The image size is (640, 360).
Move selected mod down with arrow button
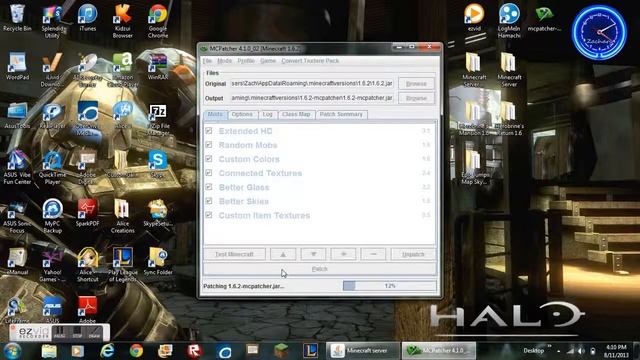[x=313, y=254]
